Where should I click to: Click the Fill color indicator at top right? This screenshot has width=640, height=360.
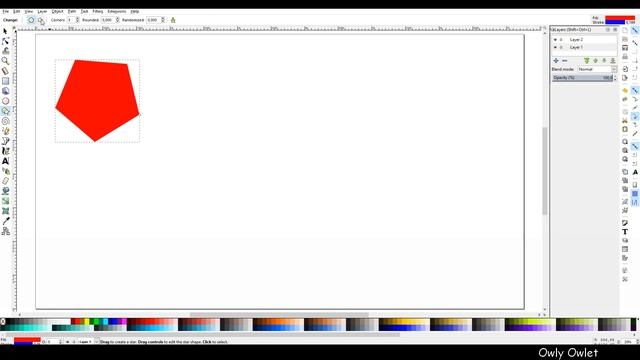(620, 18)
